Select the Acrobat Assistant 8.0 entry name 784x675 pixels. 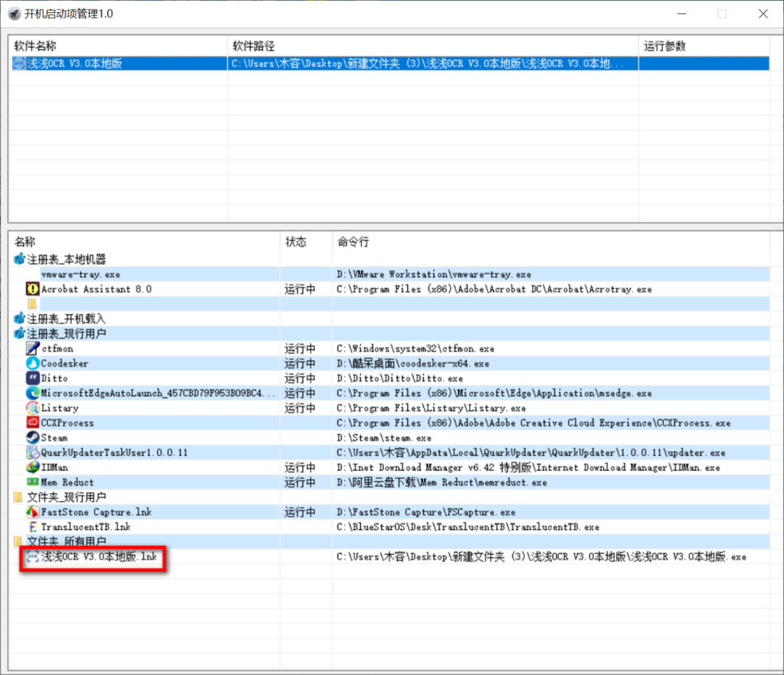[96, 289]
